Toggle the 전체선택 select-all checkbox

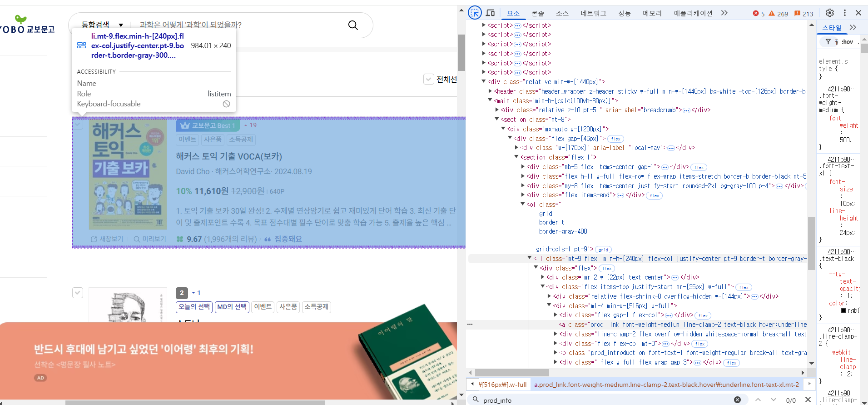(428, 80)
